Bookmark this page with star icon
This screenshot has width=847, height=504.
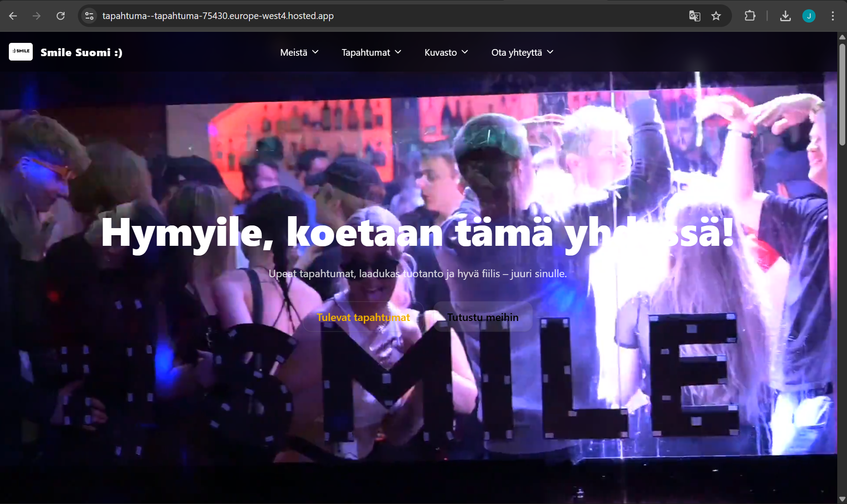[x=716, y=16]
